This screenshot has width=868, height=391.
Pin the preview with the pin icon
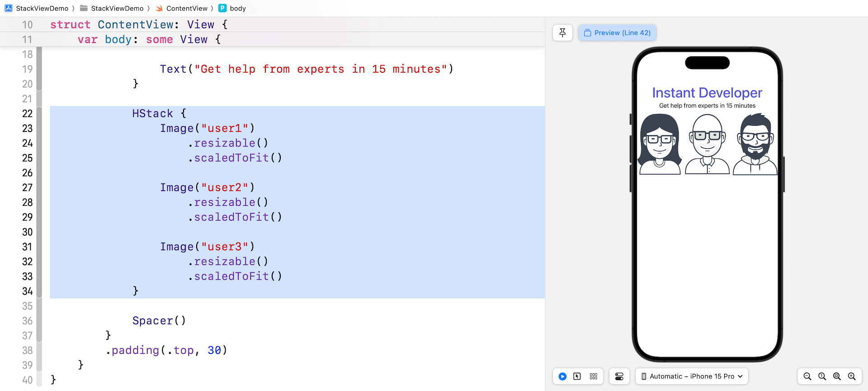click(x=562, y=33)
